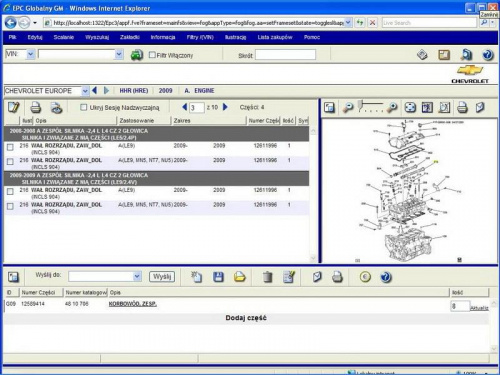Click the euro currency icon
The image size is (500, 375).
[x=365, y=277]
